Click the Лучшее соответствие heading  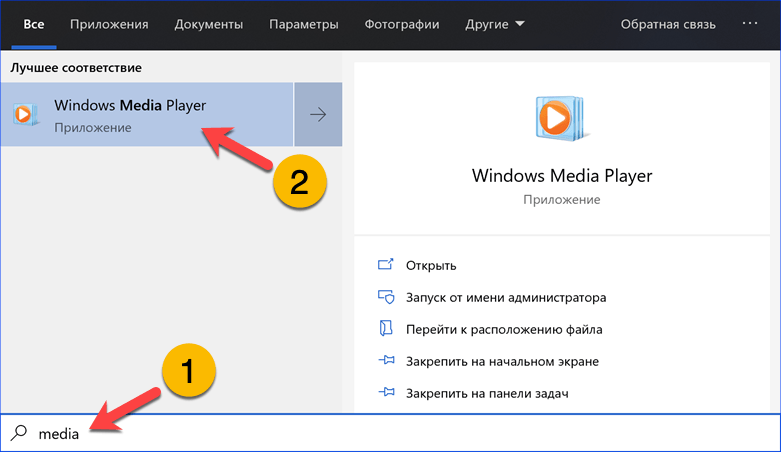76,68
